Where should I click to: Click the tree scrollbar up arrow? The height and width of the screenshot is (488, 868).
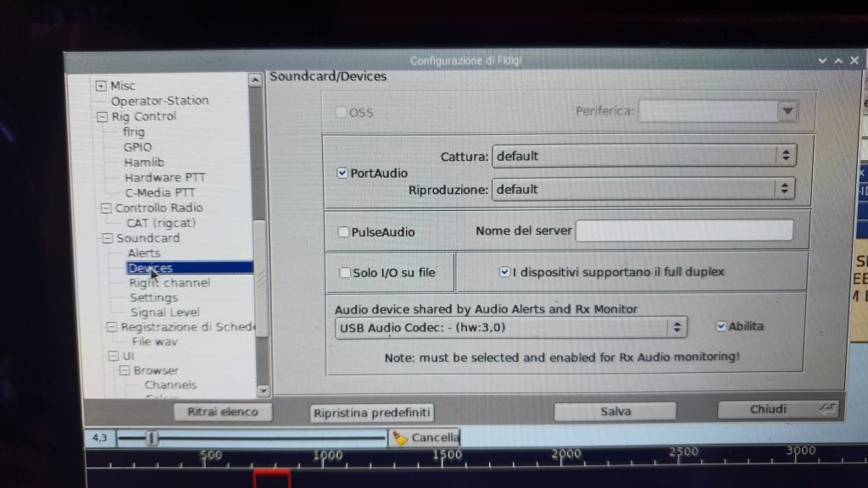tap(254, 80)
